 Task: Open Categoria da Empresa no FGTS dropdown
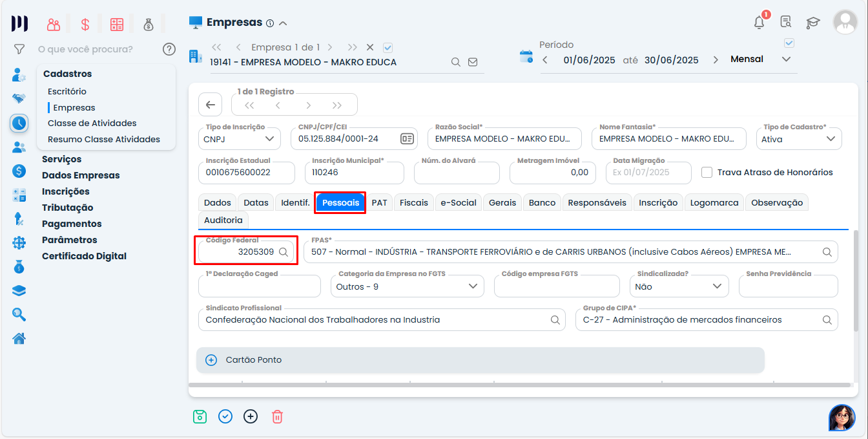coord(407,286)
